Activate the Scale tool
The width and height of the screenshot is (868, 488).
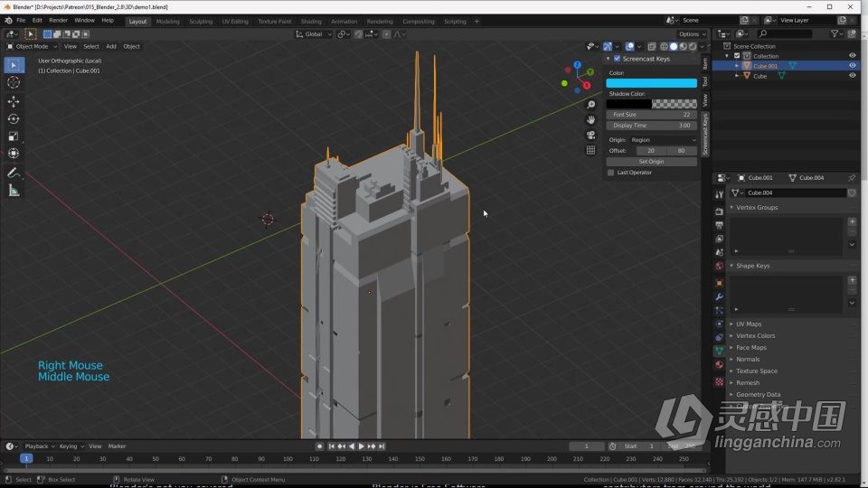pos(14,136)
